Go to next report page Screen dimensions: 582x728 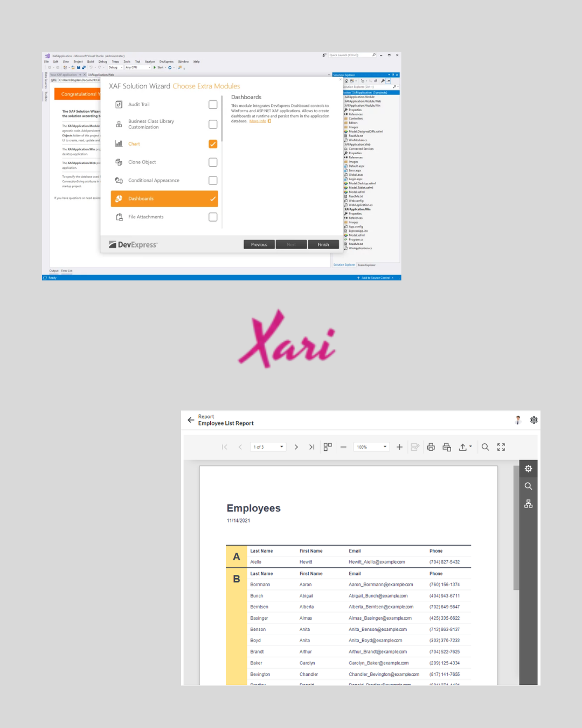(x=296, y=447)
